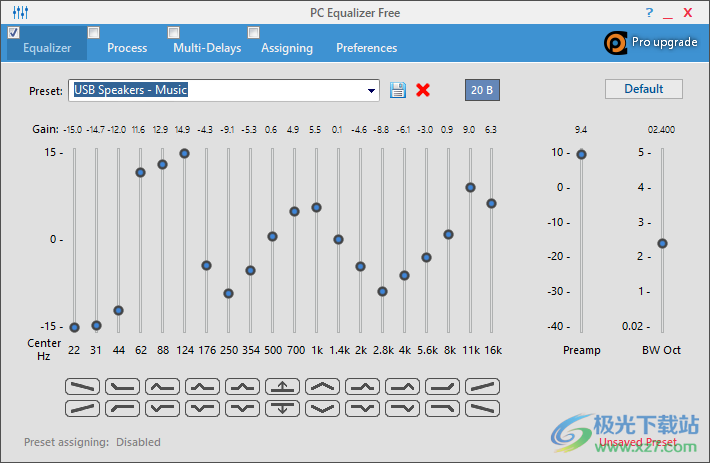Click the equalizer app icon in title bar
The image size is (710, 463).
(20, 12)
